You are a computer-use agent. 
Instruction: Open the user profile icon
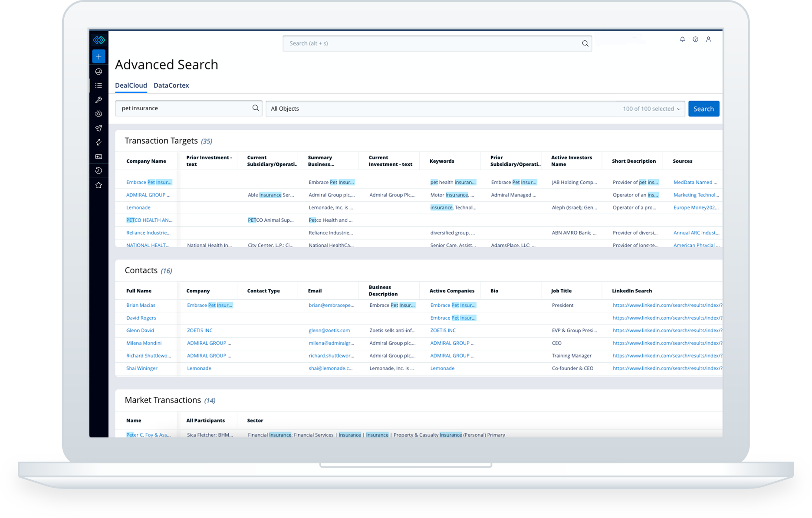[x=709, y=39]
